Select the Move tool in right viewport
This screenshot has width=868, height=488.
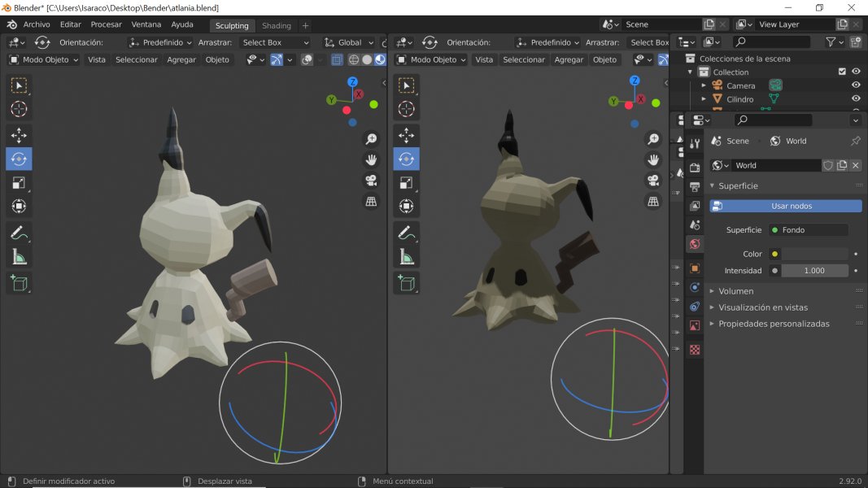click(x=406, y=135)
